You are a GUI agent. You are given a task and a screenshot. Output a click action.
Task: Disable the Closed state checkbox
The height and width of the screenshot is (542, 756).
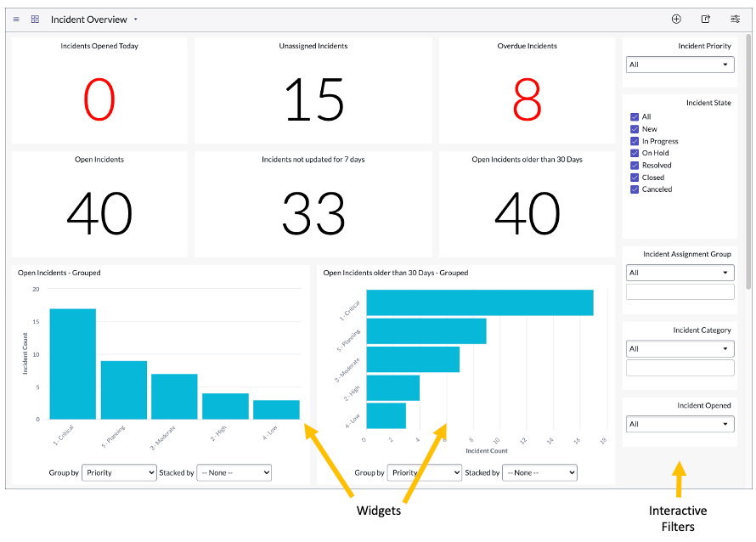(633, 177)
